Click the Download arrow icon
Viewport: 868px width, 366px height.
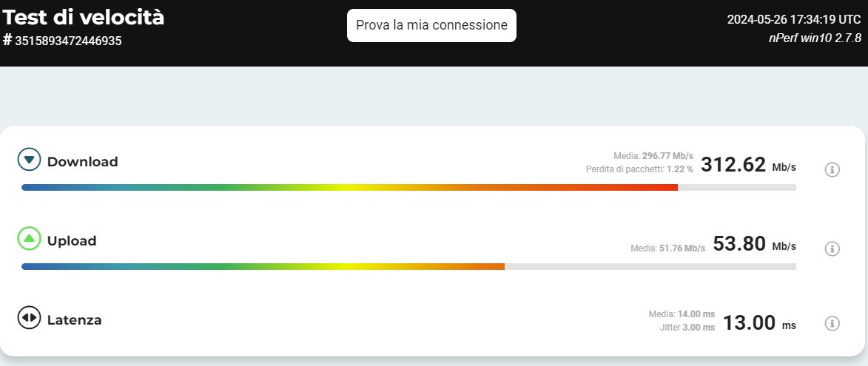pyautogui.click(x=30, y=160)
